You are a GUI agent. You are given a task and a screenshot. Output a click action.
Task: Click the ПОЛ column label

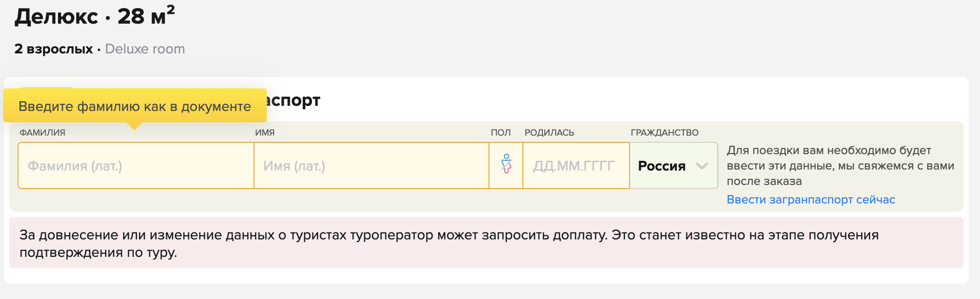501,133
